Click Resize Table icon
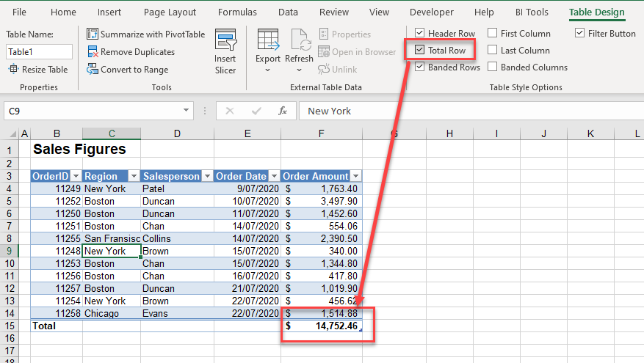This screenshot has width=644, height=363. click(x=14, y=70)
